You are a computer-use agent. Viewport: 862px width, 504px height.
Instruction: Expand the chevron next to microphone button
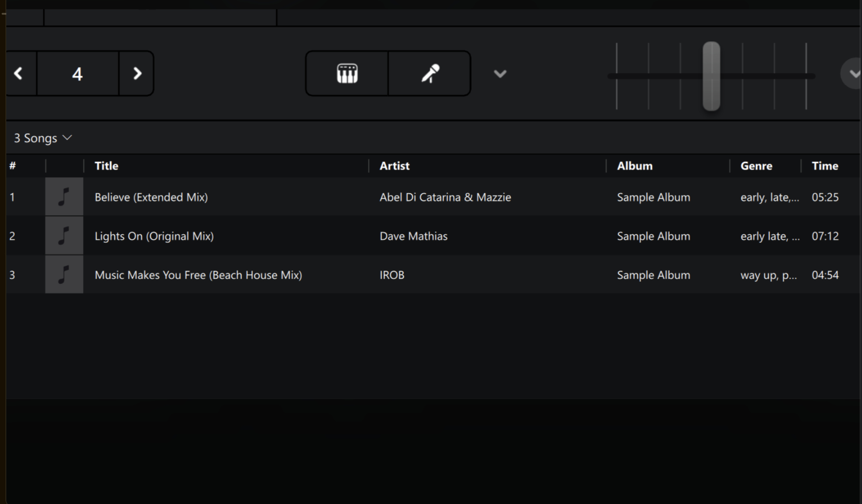[x=500, y=74]
